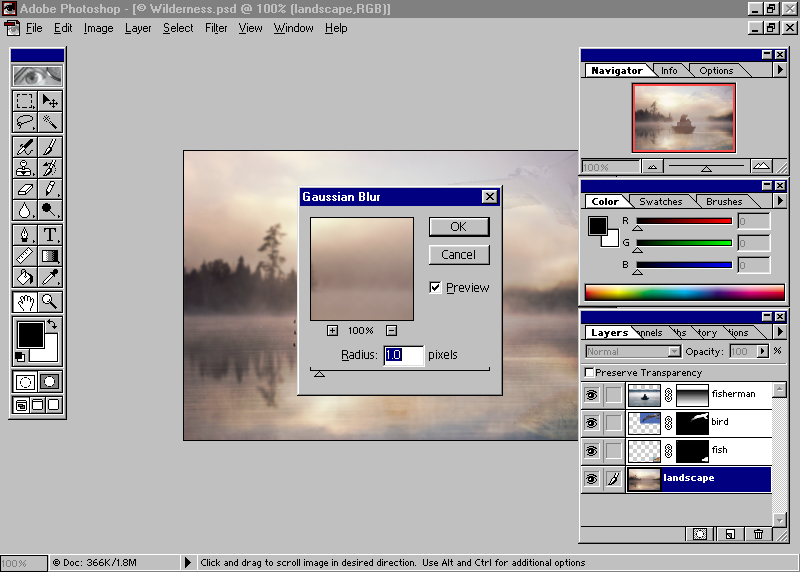Select the Hand tool

click(x=24, y=302)
